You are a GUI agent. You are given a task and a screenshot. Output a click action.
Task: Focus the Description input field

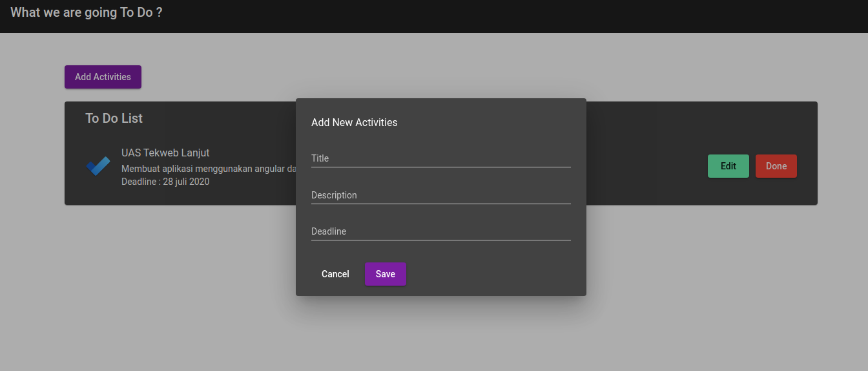click(441, 195)
